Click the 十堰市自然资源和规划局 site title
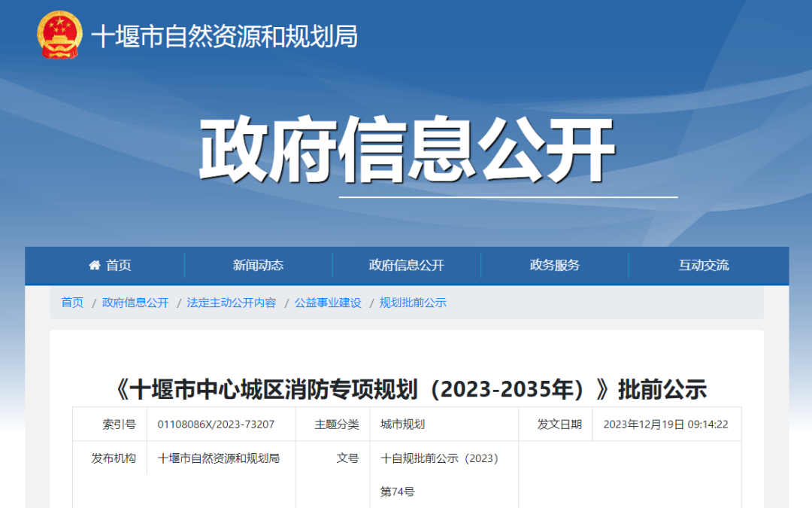812x508 pixels. click(225, 36)
